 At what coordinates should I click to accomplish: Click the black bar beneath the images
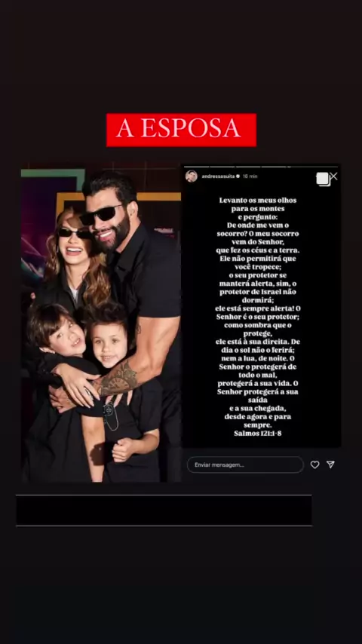click(164, 510)
